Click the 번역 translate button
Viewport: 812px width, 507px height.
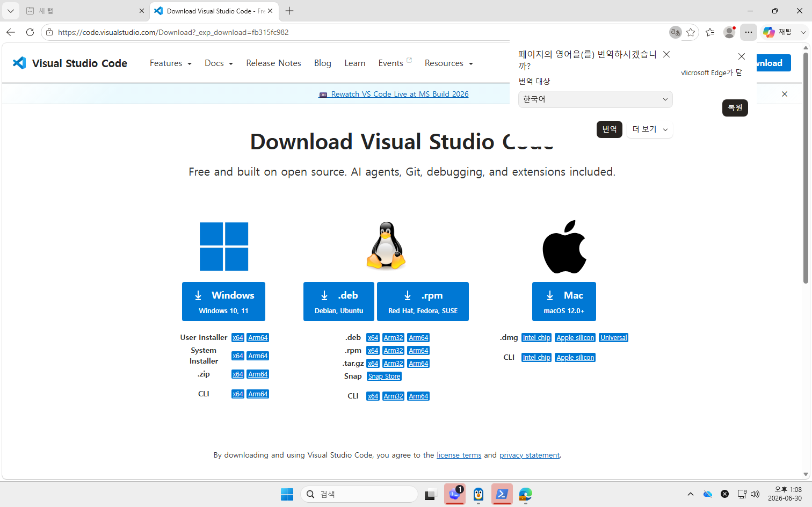(610, 129)
